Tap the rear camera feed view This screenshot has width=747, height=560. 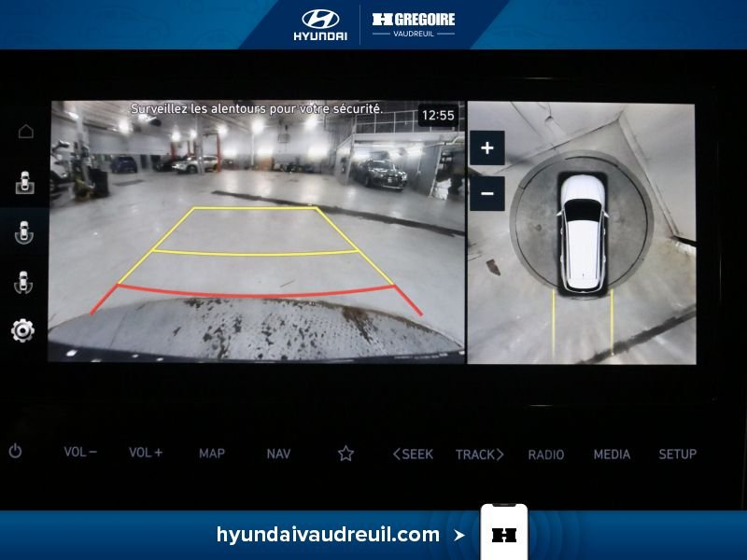(256, 231)
